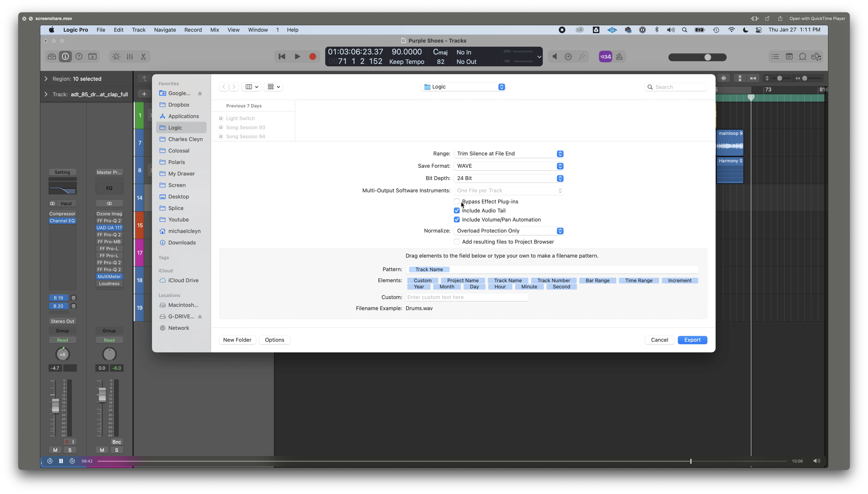The image size is (868, 494).
Task: Open the Smart Controls dial icon
Action: click(x=116, y=57)
